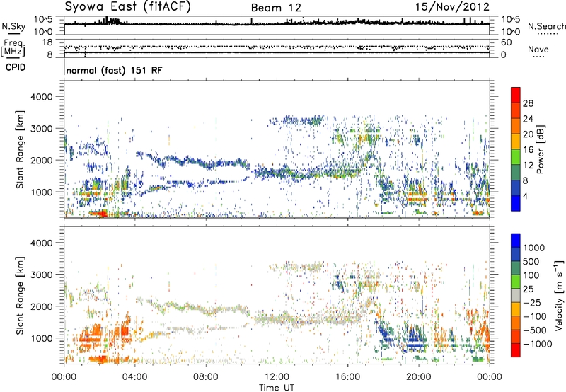
Task: Select the "Slant Range [km]" label of power panel
Action: click(20, 149)
